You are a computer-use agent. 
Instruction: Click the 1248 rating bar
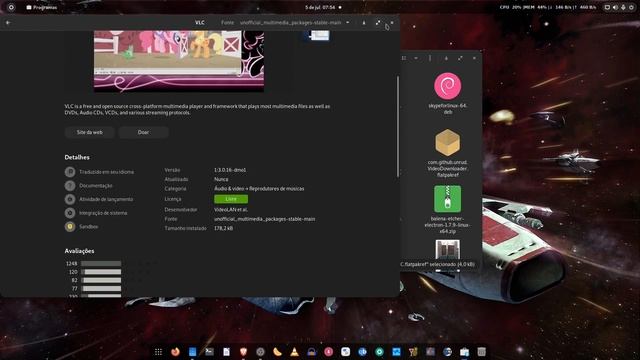coord(101,264)
